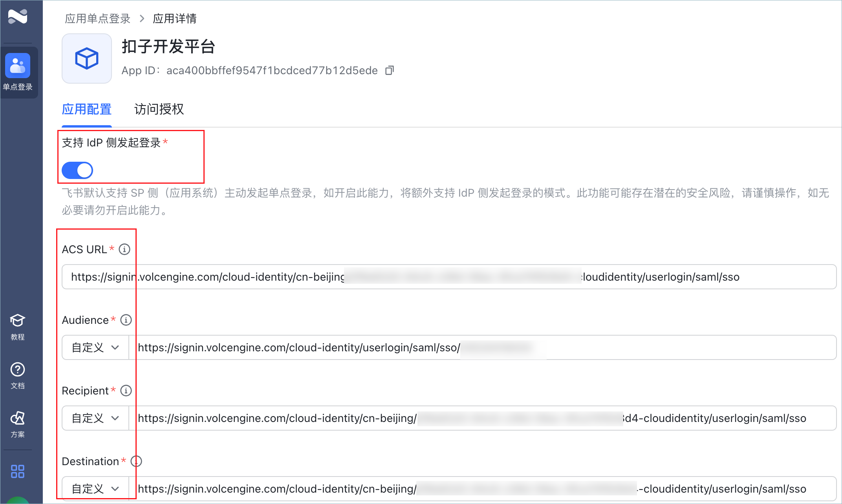The width and height of the screenshot is (842, 504).
Task: Click the cube app icon of 扣子开发平台
Action: pos(86,58)
